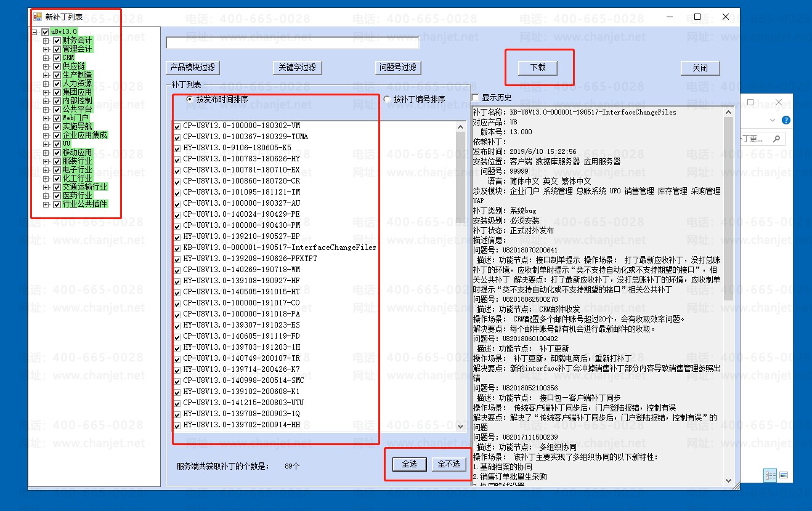Viewport: 812px width, 511px height.
Task: Click the filter text input field
Action: pyautogui.click(x=293, y=42)
